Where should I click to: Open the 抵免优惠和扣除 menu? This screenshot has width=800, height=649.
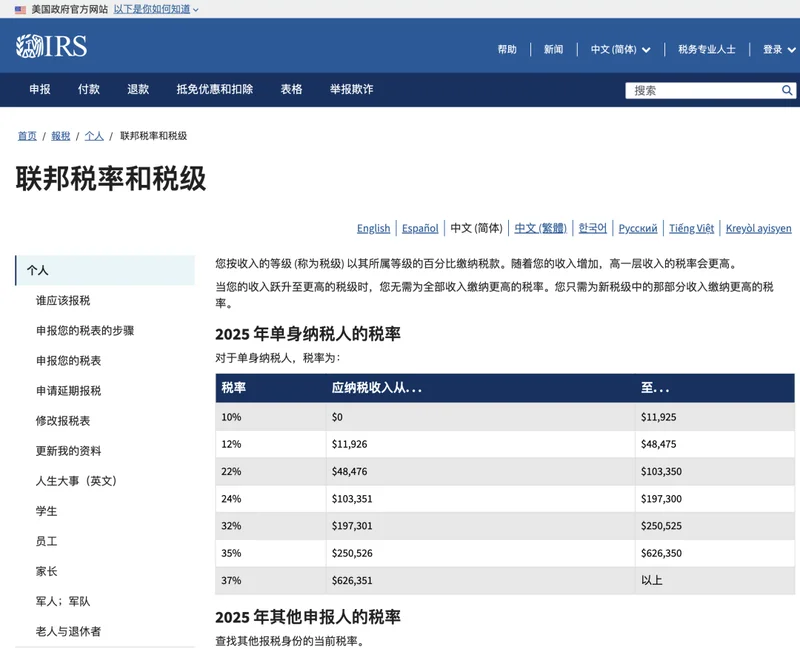click(215, 89)
